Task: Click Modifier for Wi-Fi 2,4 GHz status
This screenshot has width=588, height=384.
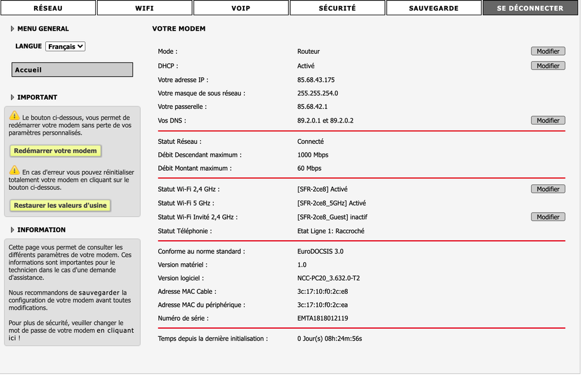Action: (x=547, y=189)
